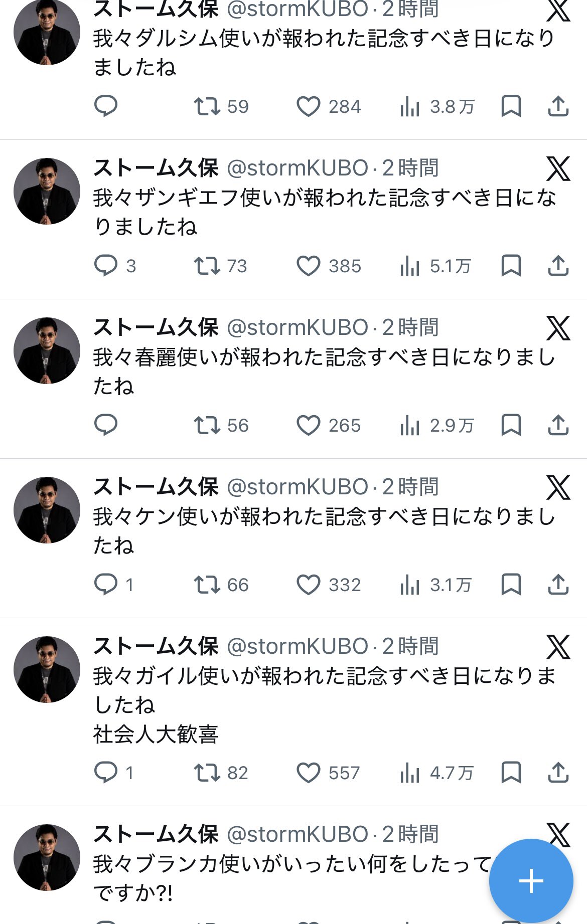Viewport: 587px width, 924px height.
Task: Bookmark the ガイル使い tweet
Action: [x=511, y=773]
